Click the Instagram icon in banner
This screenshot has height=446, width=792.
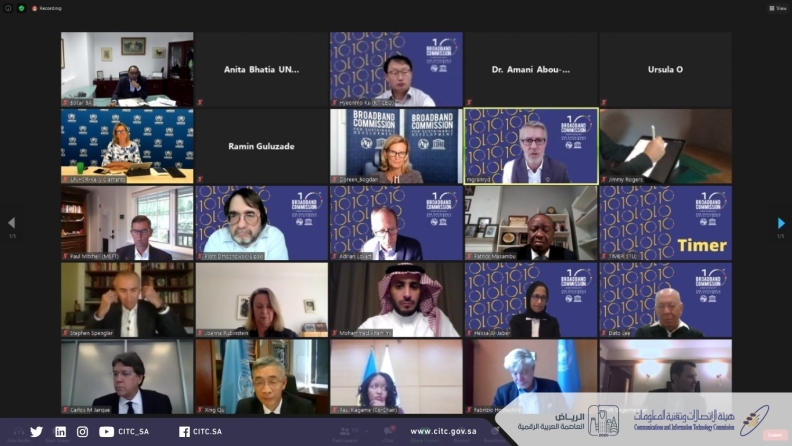point(82,431)
